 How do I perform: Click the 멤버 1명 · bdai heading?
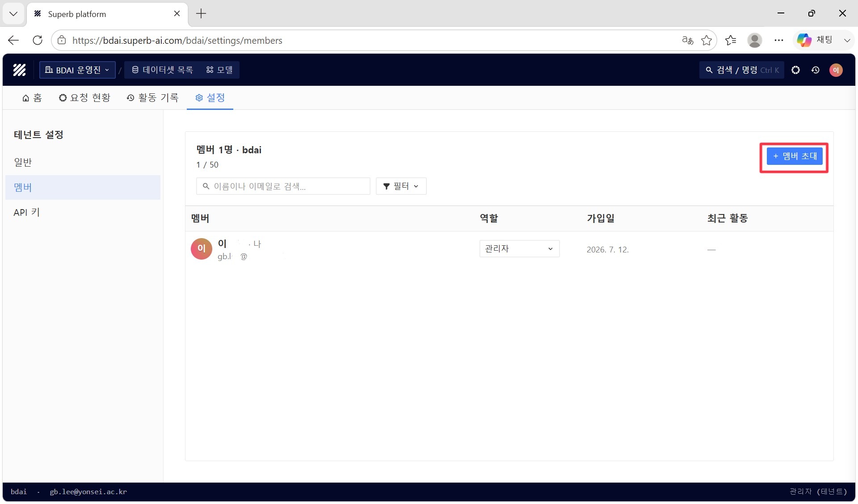[x=229, y=150]
